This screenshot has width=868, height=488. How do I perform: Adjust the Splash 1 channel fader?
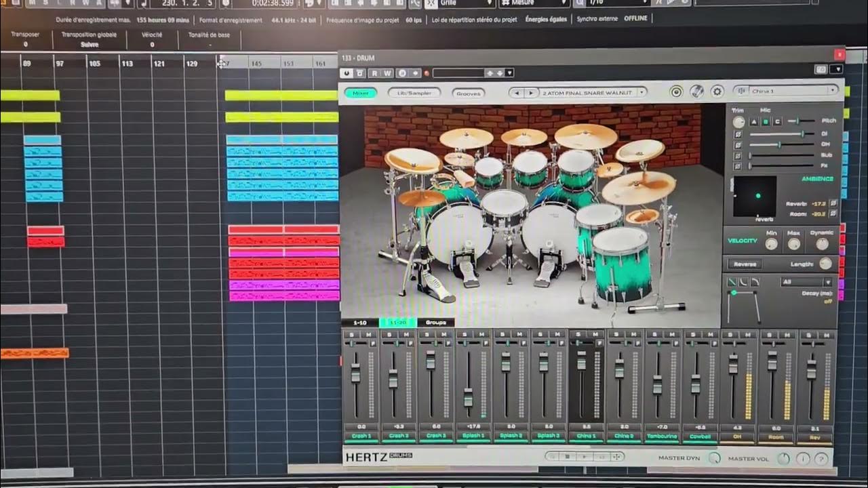click(x=468, y=399)
